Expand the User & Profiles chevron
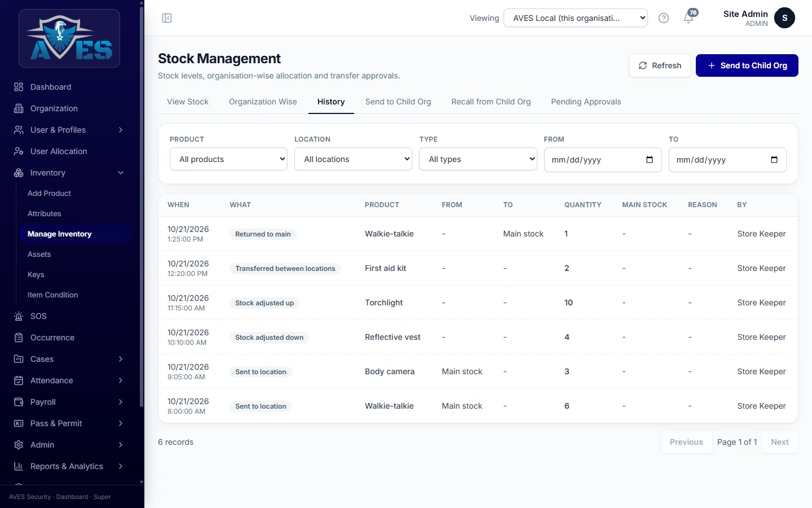Screen dimensions: 812x508 pyautogui.click(x=121, y=130)
